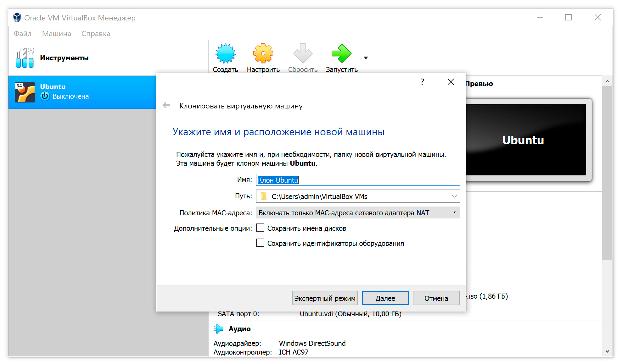This screenshot has width=622, height=364.
Task: Click the Отмена button
Action: pyautogui.click(x=436, y=298)
